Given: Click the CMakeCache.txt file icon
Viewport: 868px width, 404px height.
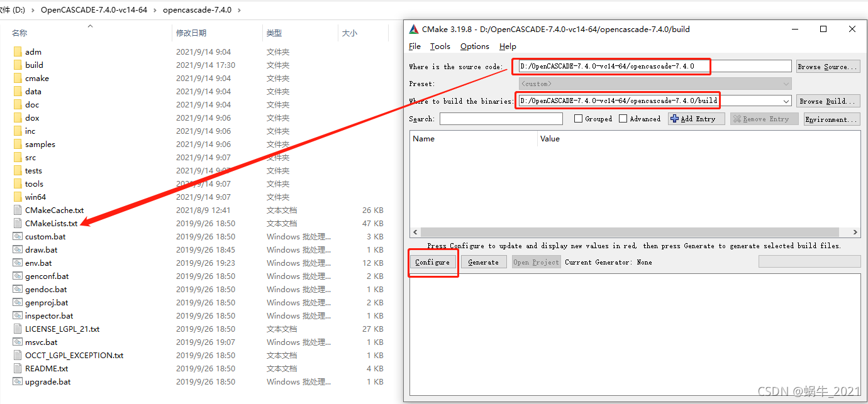Looking at the screenshot, I should pos(18,210).
